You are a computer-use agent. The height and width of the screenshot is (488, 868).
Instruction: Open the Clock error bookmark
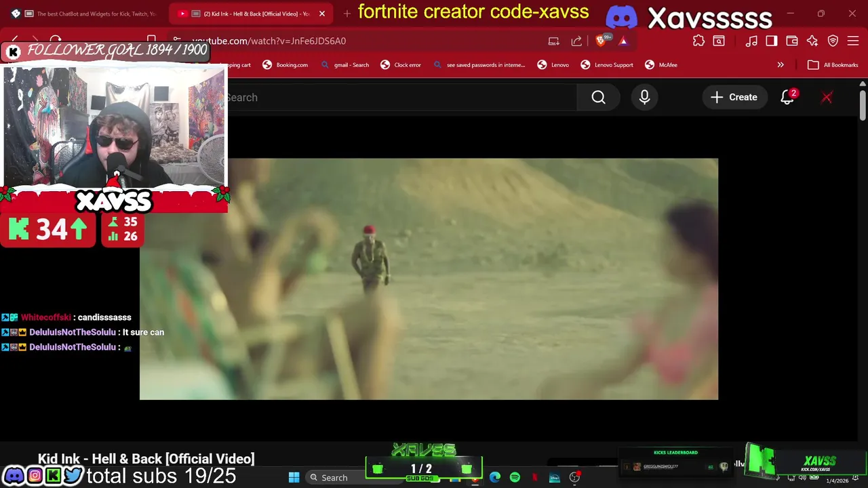(x=401, y=65)
